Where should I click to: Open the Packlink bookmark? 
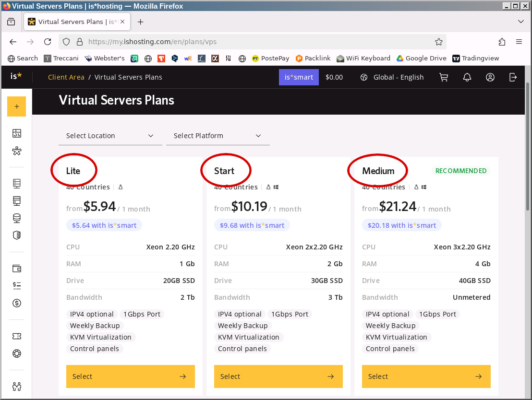click(313, 59)
